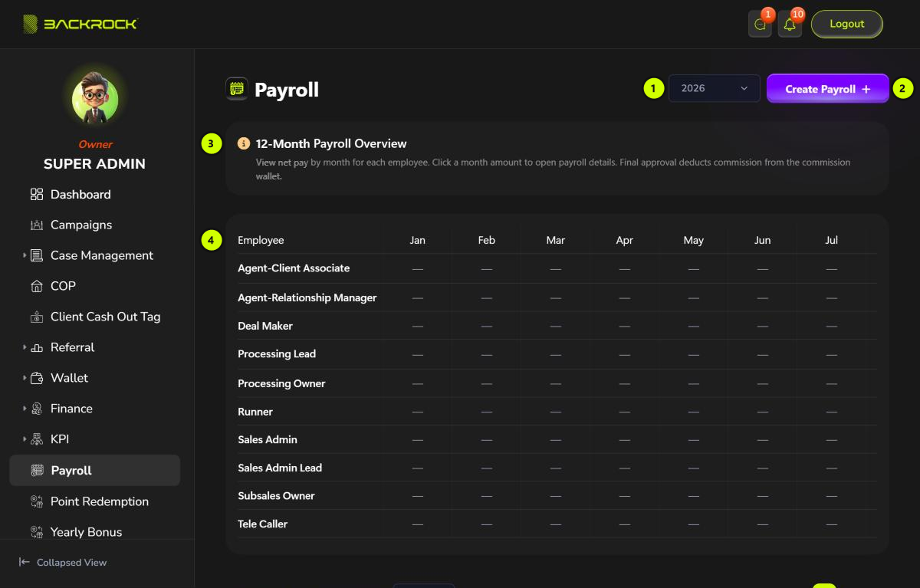This screenshot has height=588, width=920.
Task: Click Tele Caller's Jun amount cell
Action: pyautogui.click(x=763, y=524)
